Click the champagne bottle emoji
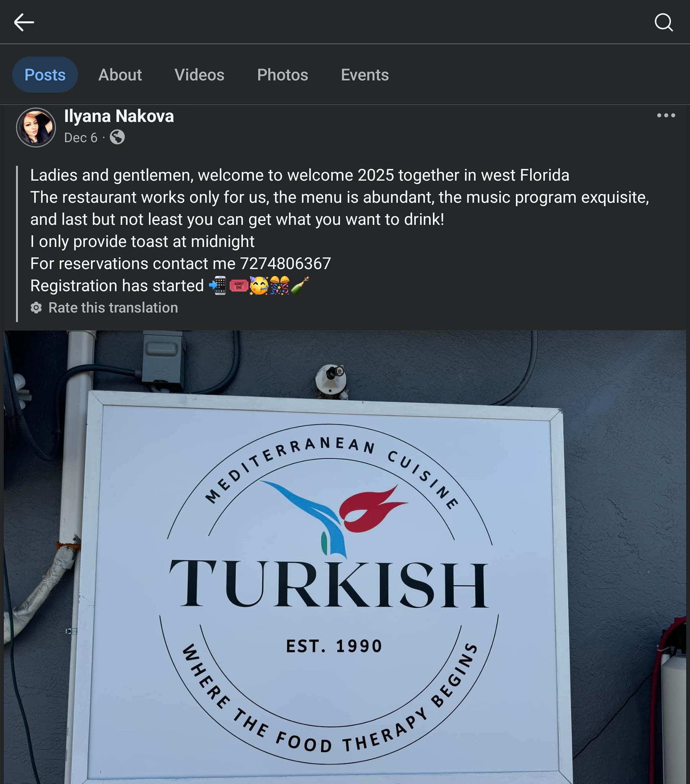Image resolution: width=690 pixels, height=784 pixels. coord(300,285)
